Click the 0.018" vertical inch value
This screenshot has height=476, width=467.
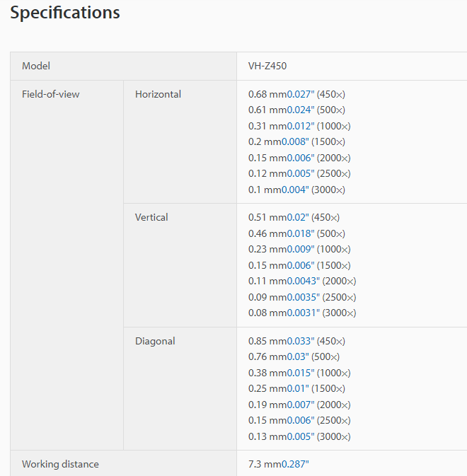[x=300, y=233]
